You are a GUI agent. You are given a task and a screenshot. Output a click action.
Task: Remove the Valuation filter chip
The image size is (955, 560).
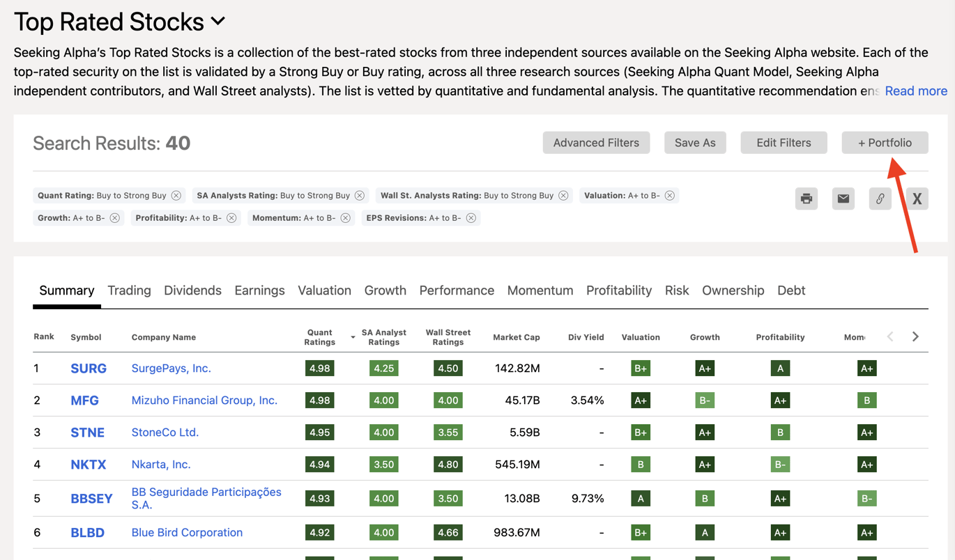(x=669, y=195)
